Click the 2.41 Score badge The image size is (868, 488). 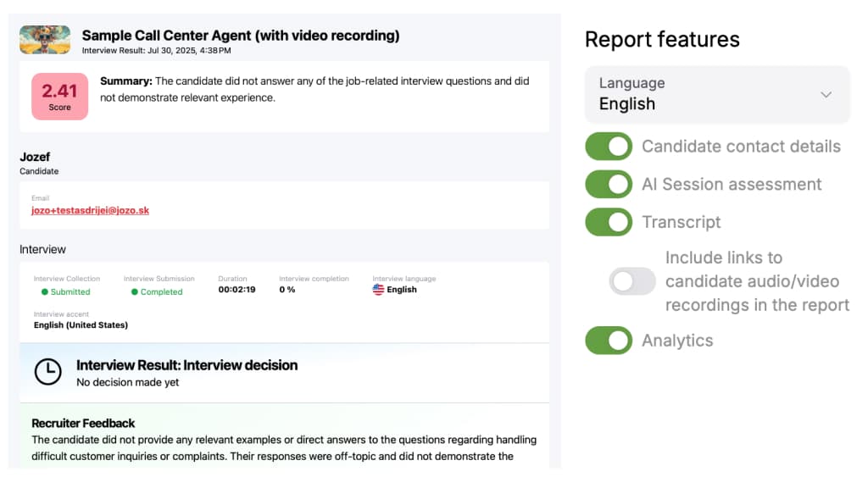tap(60, 97)
